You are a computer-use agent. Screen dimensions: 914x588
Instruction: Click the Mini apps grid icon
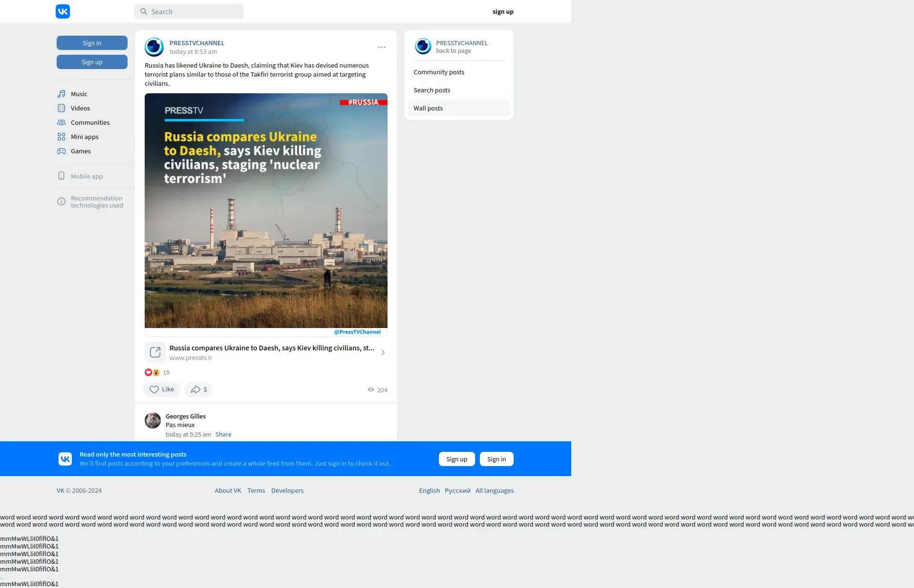click(61, 137)
